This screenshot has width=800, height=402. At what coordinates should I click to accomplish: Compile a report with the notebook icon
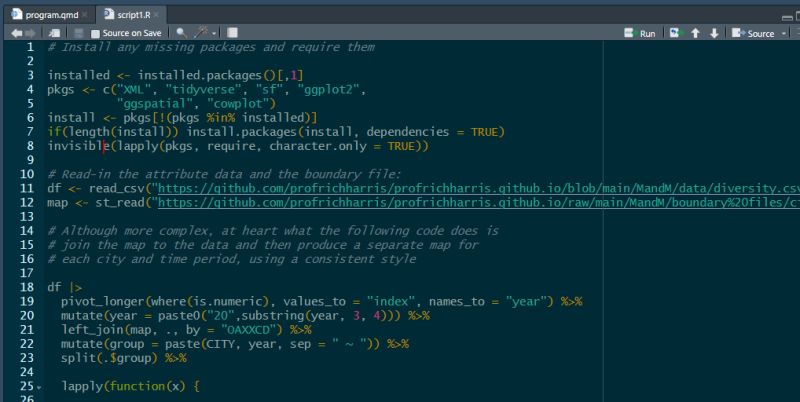[x=232, y=33]
